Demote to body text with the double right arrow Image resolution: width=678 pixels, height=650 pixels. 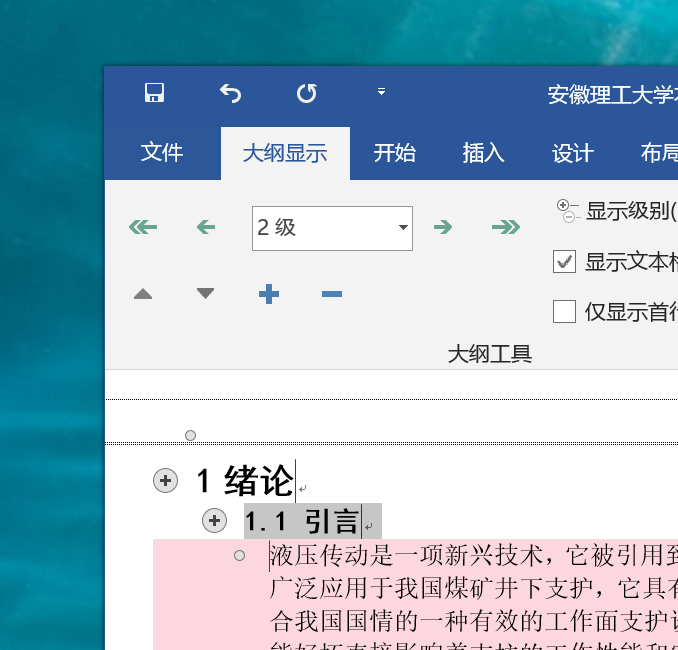click(506, 228)
